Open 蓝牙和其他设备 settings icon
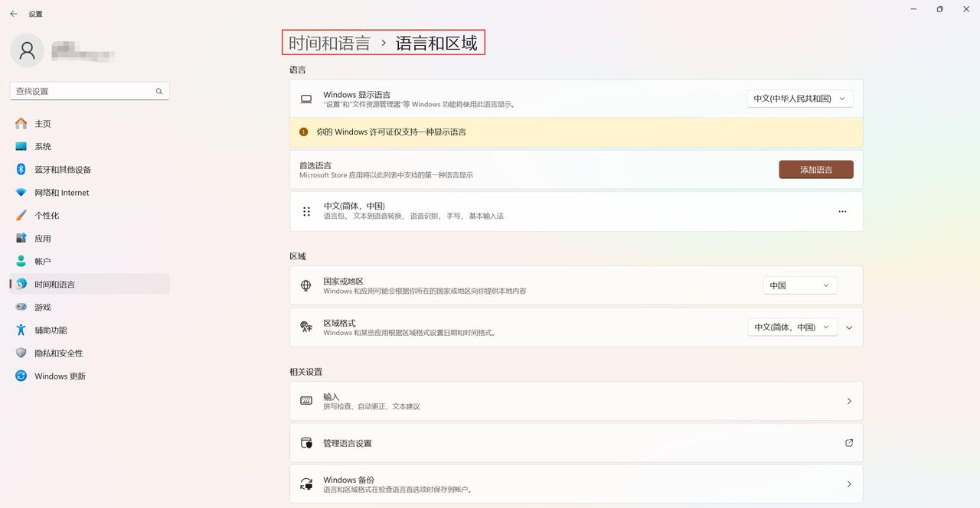The image size is (980, 508). pyautogui.click(x=21, y=169)
